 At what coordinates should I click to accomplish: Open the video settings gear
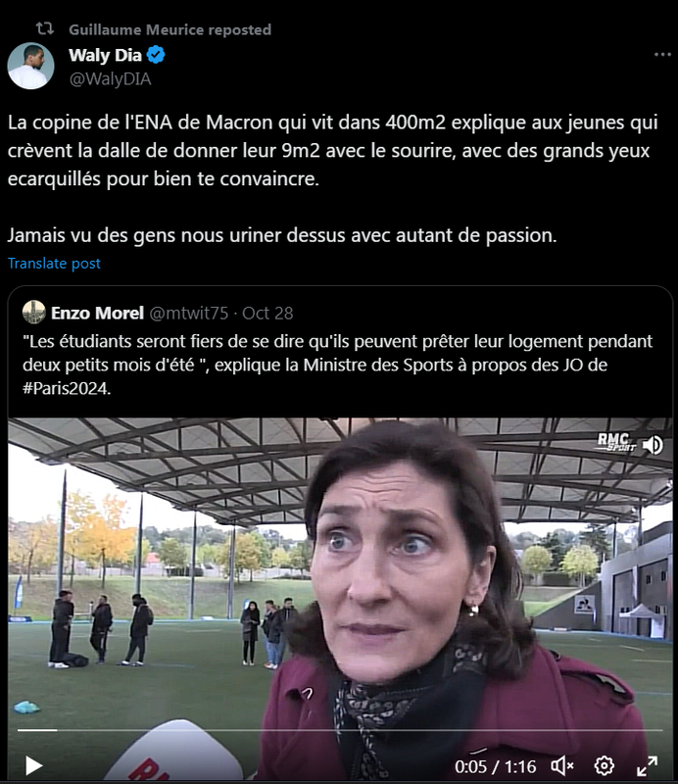point(604,765)
